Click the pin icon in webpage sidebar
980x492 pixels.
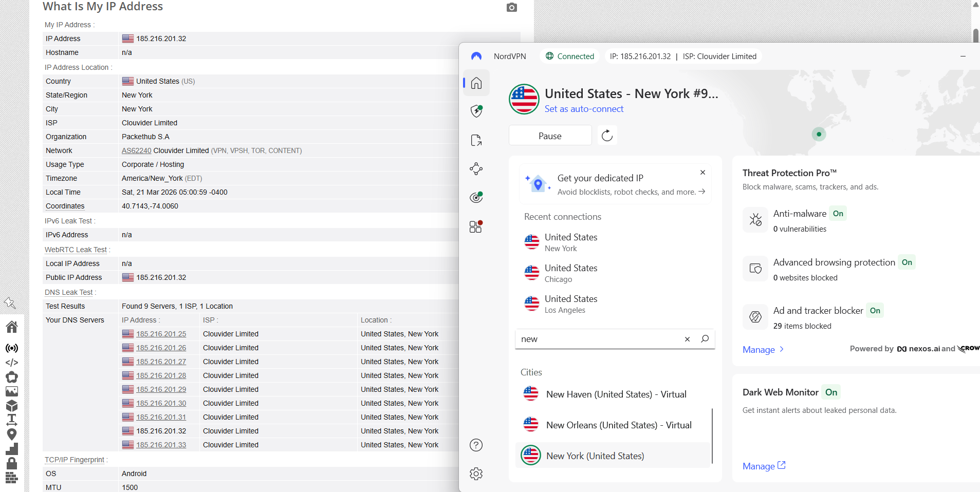point(10,302)
